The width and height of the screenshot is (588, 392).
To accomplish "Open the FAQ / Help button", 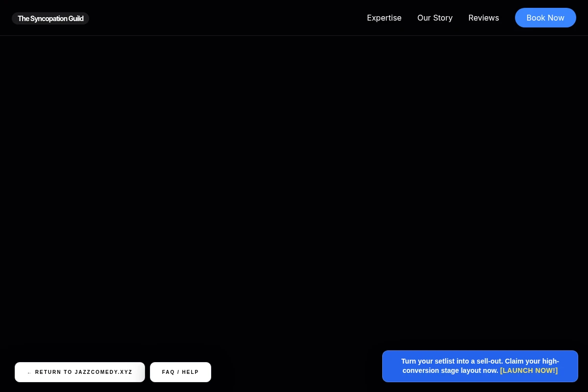I will click(x=180, y=372).
